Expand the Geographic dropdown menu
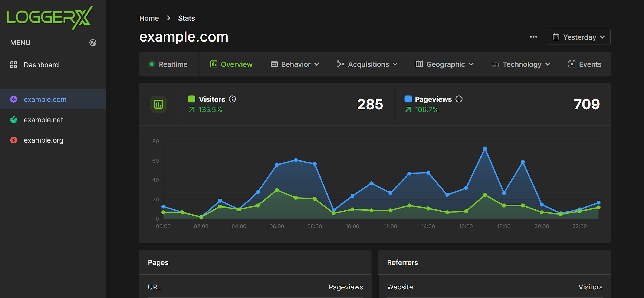 click(x=444, y=64)
